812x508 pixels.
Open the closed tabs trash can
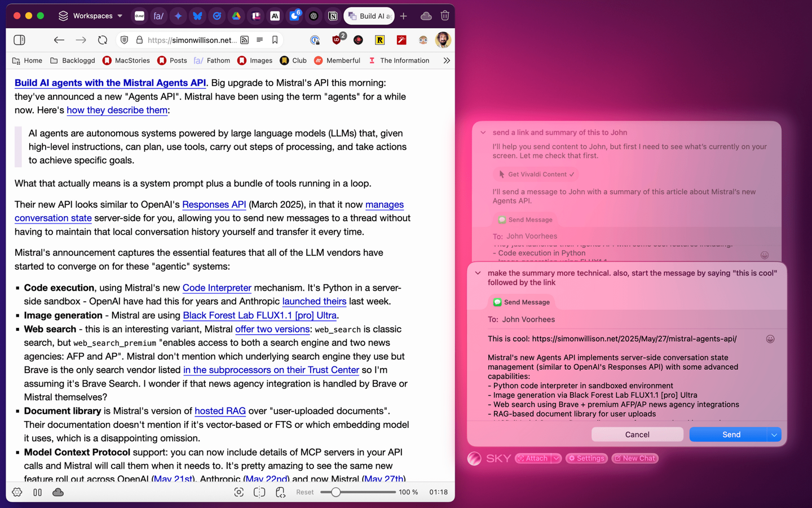coord(444,16)
